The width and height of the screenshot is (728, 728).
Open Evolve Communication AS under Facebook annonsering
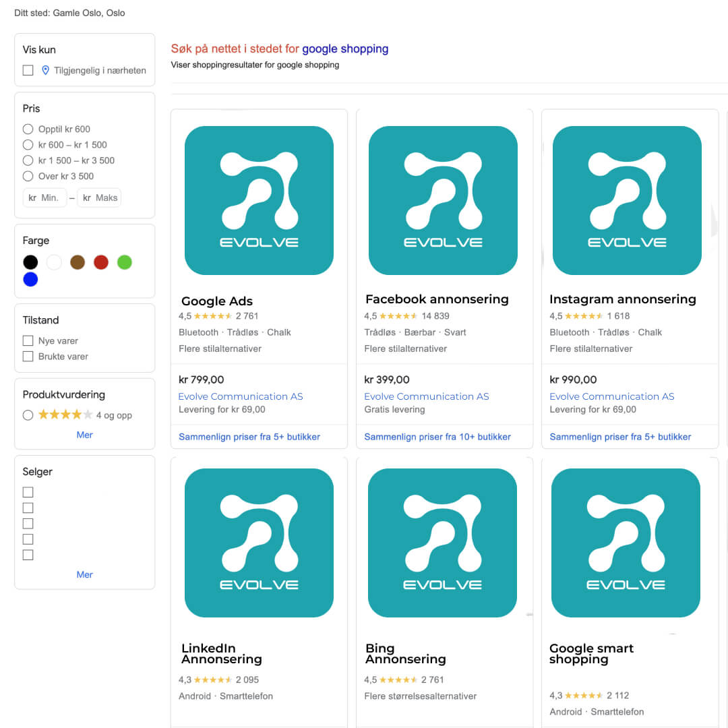(x=426, y=396)
